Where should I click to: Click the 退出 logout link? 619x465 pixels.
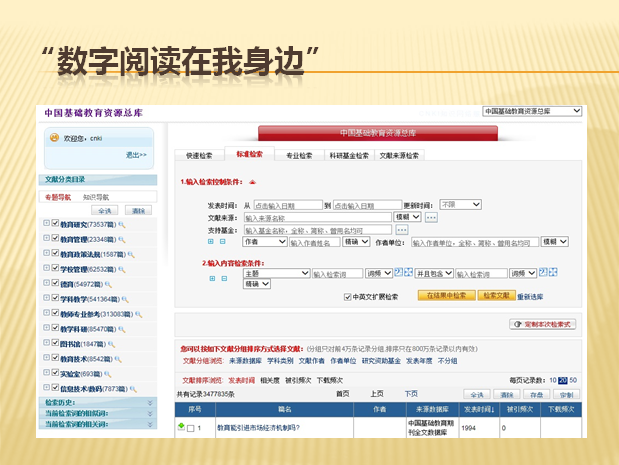tap(135, 155)
